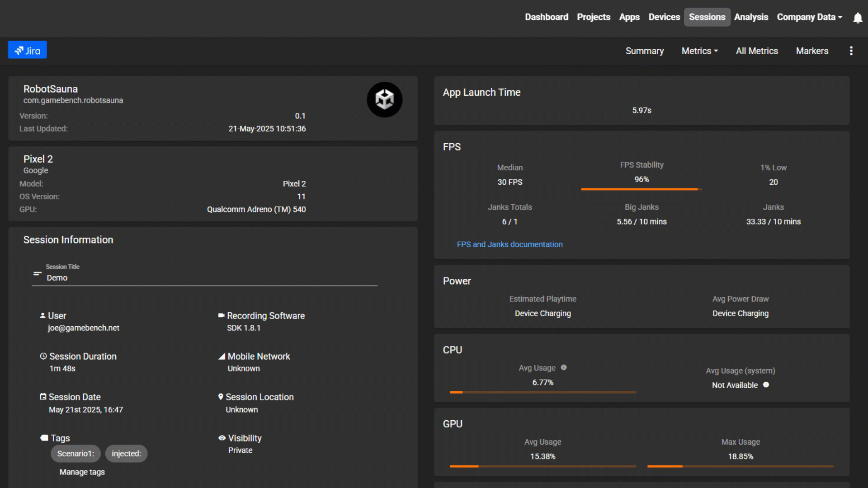Open the Company Data dropdown
The width and height of the screenshot is (868, 488).
809,17
